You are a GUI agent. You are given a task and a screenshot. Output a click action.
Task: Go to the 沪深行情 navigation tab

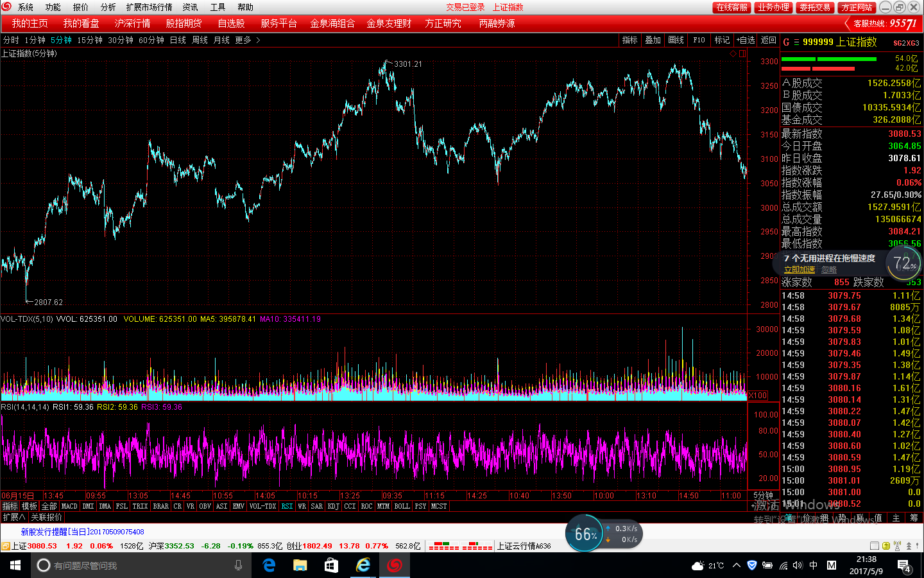pos(132,23)
